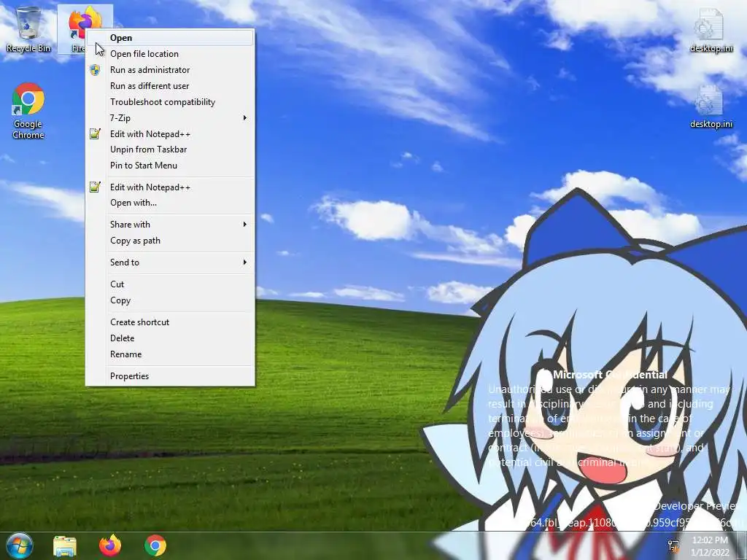The height and width of the screenshot is (560, 747).
Task: Open the Recycle Bin desktop icon
Action: pyautogui.click(x=28, y=29)
